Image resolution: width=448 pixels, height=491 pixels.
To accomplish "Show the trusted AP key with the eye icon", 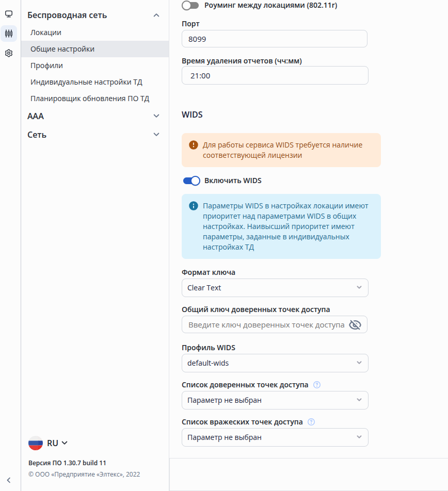I will [x=355, y=325].
